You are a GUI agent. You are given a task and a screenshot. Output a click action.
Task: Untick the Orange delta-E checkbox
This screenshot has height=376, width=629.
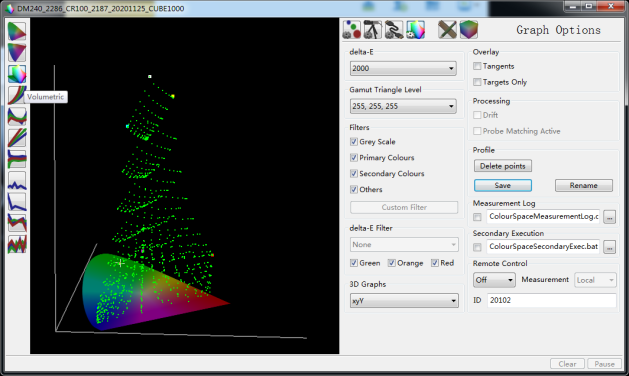pyautogui.click(x=392, y=263)
